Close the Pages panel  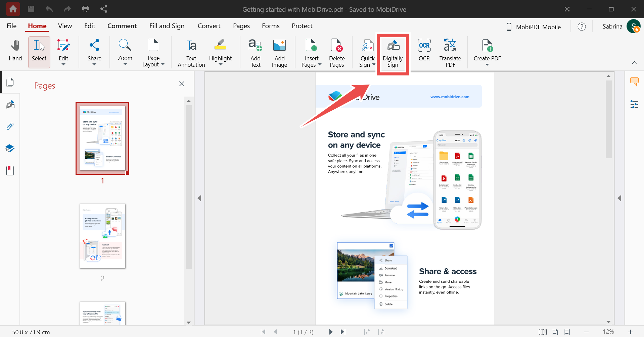(182, 84)
